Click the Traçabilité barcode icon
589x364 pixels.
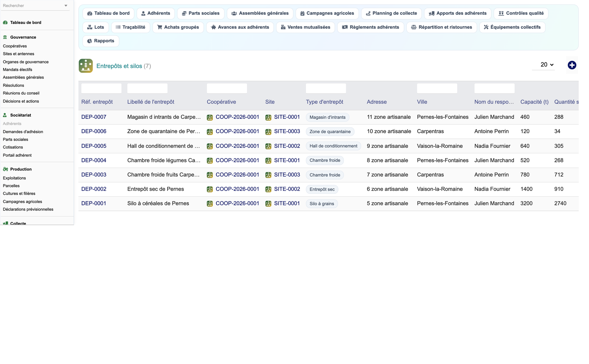click(x=118, y=27)
